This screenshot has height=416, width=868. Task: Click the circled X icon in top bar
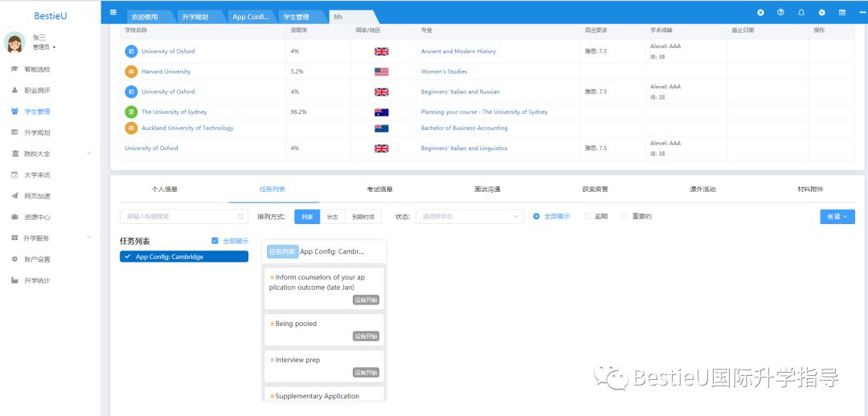(x=760, y=12)
